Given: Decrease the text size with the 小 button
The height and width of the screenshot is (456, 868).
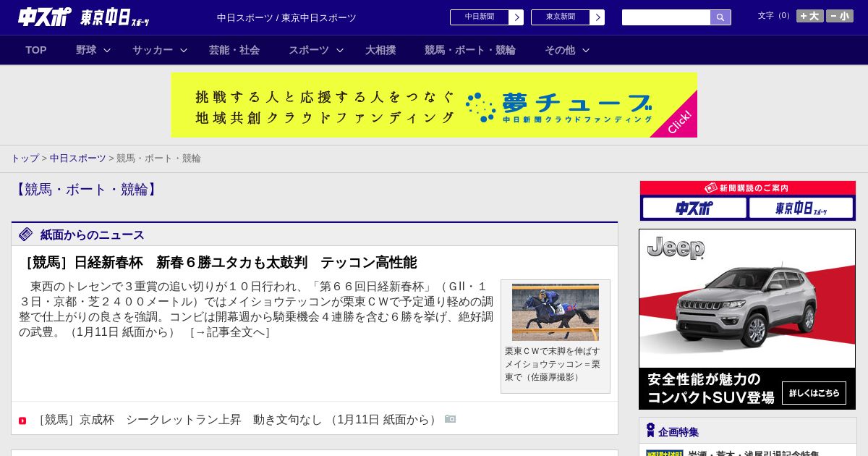Looking at the screenshot, I should tap(840, 16).
